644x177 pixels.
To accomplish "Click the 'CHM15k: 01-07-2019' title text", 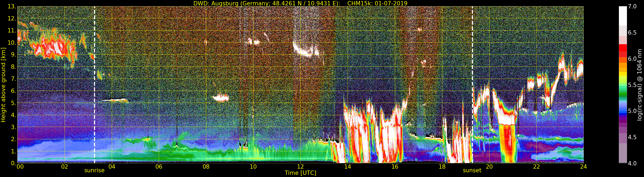I will tap(377, 3).
